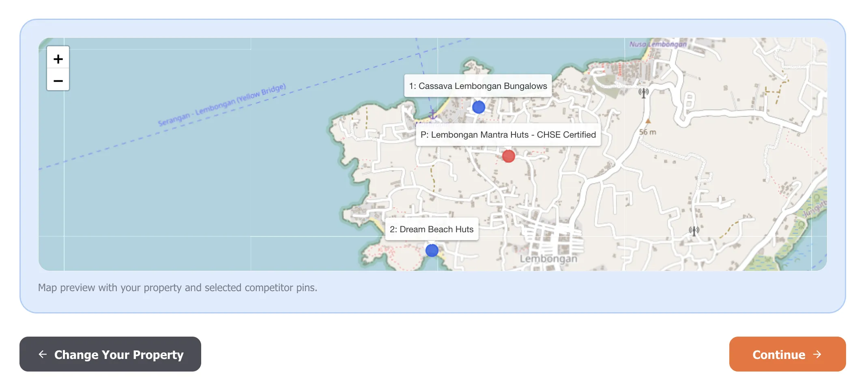Click the antenna icon near Lembongan town
This screenshot has height=389, width=868.
point(694,230)
